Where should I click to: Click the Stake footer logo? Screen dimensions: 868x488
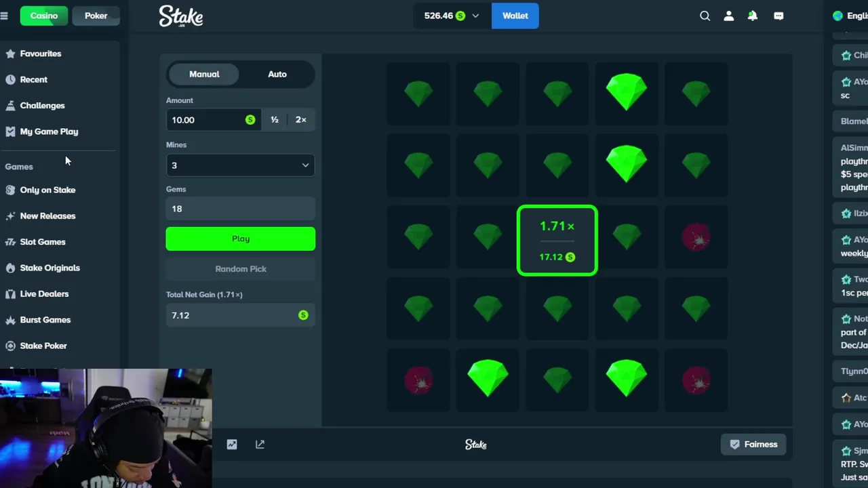coord(476,445)
